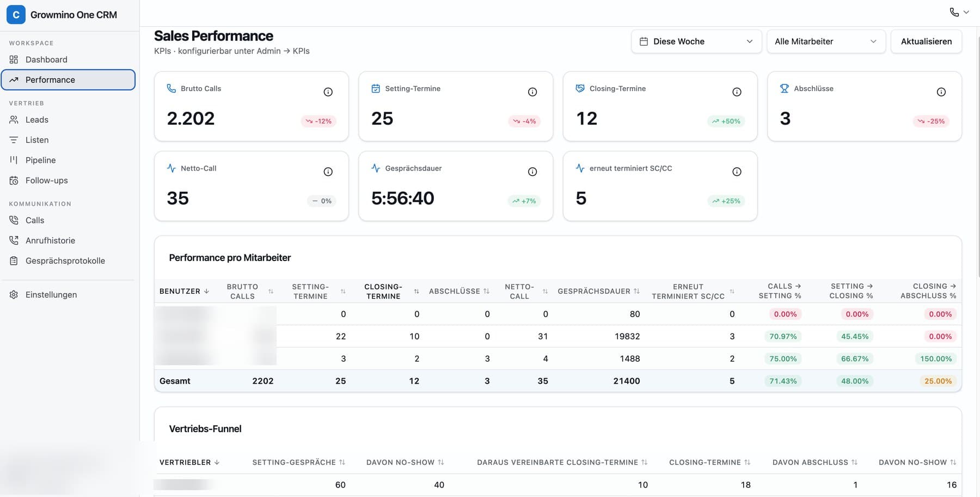This screenshot has width=980, height=497.
Task: Show info for Brutto Calls card
Action: (x=328, y=92)
